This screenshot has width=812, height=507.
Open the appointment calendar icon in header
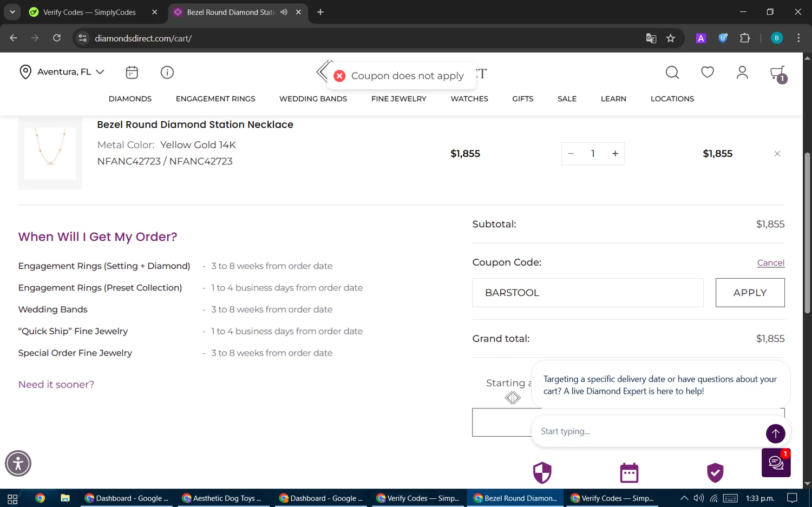(x=132, y=72)
